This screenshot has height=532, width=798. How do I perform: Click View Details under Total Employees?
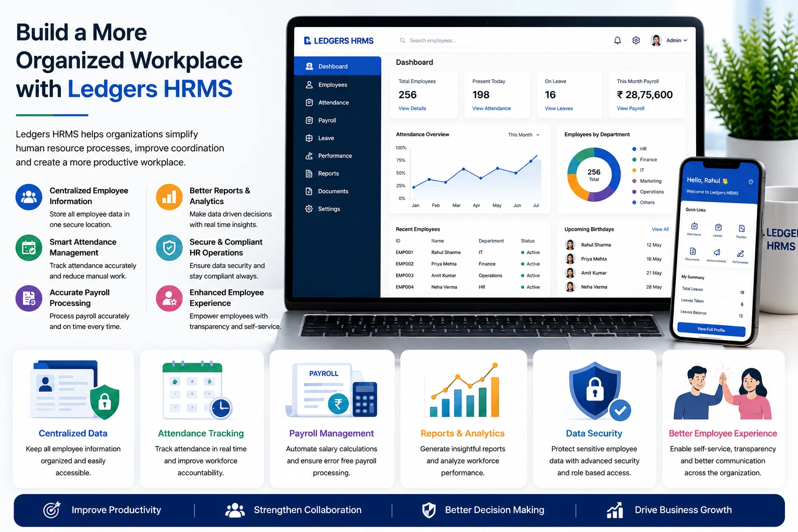(412, 109)
